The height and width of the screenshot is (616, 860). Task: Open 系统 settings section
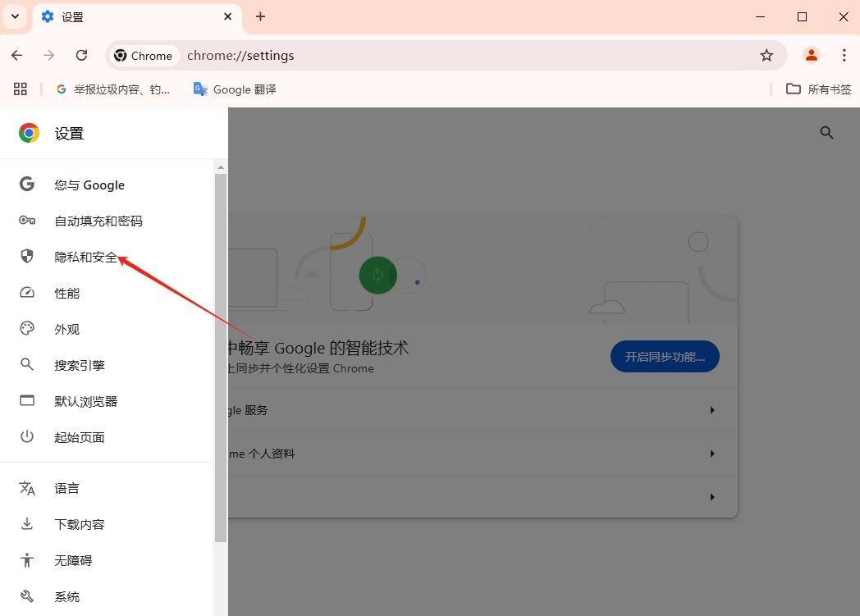coord(107,597)
